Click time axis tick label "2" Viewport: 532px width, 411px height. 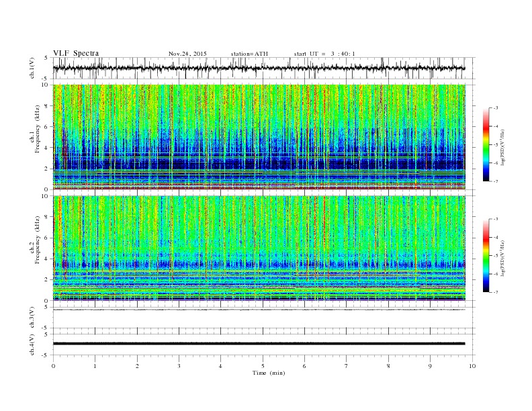137,366
